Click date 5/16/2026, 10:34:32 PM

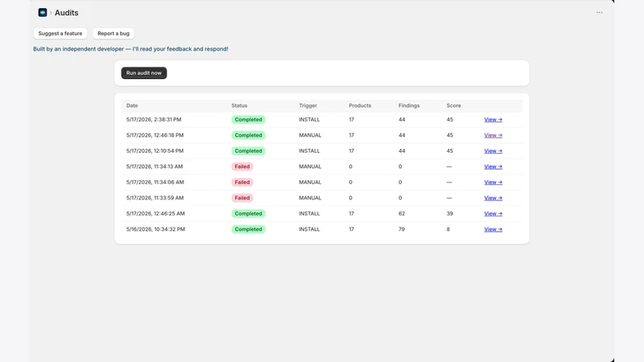click(x=155, y=229)
